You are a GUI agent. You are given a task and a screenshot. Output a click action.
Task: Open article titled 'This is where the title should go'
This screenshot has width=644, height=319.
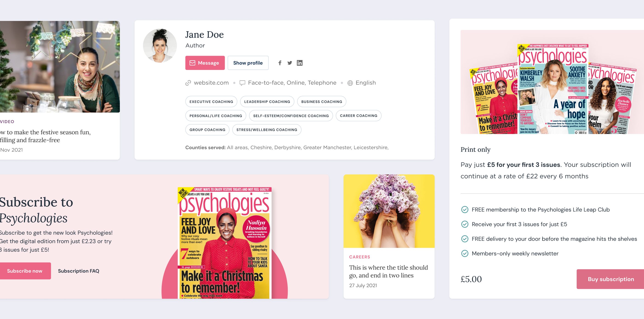[388, 271]
